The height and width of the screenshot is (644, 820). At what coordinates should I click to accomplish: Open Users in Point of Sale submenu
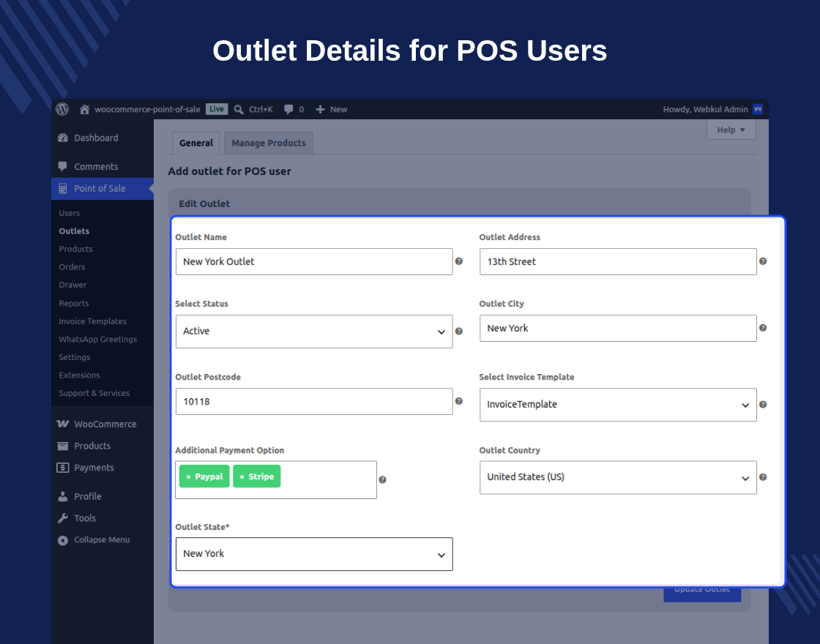click(x=70, y=213)
